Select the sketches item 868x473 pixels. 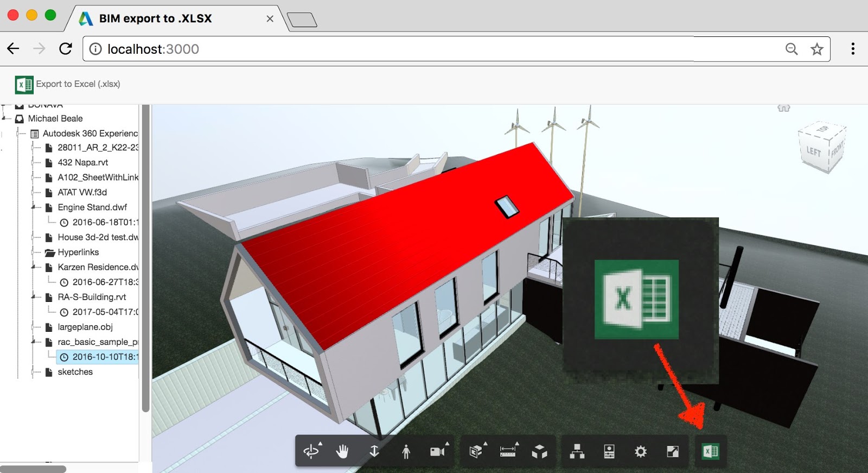point(75,372)
